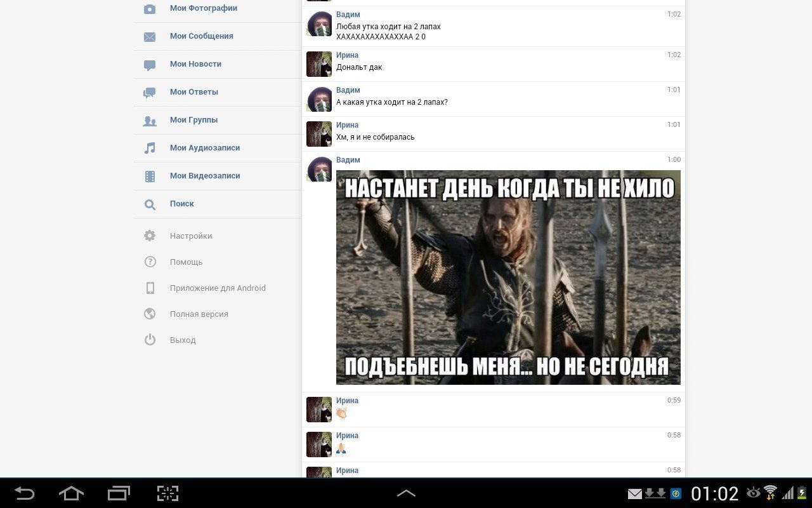Open Помощь link

click(x=187, y=262)
